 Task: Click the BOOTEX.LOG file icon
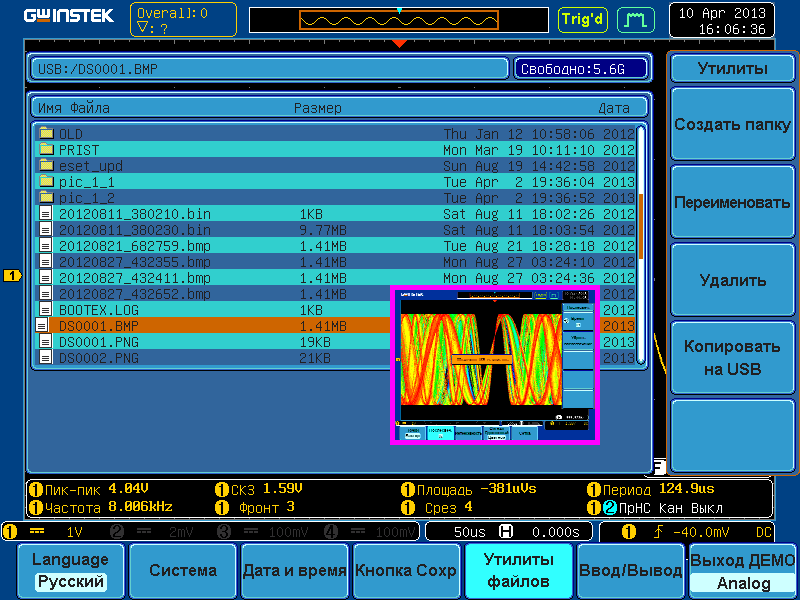click(45, 310)
